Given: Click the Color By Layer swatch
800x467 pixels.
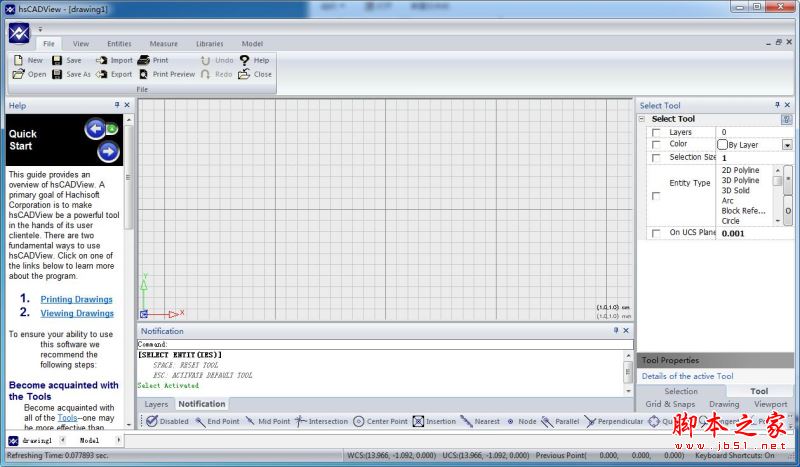Looking at the screenshot, I should [722, 144].
